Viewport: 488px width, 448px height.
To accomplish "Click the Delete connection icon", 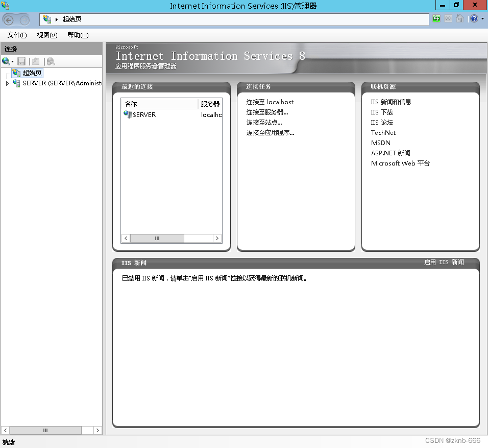I will tap(51, 61).
